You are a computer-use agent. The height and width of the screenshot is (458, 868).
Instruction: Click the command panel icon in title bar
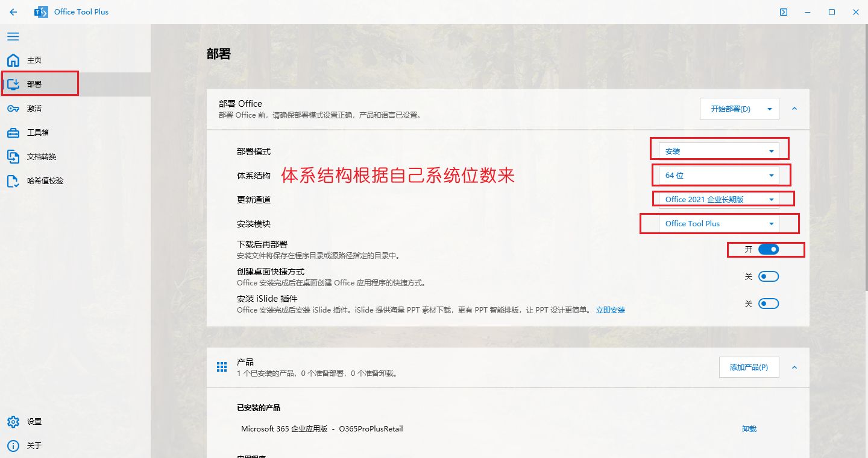coord(784,12)
